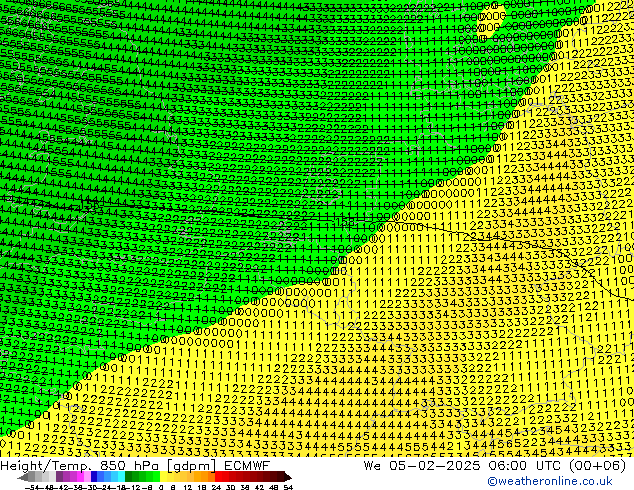This screenshot has height=490, width=634.
Task: Select the dark blue swatch in the legend
Action: tap(94, 477)
